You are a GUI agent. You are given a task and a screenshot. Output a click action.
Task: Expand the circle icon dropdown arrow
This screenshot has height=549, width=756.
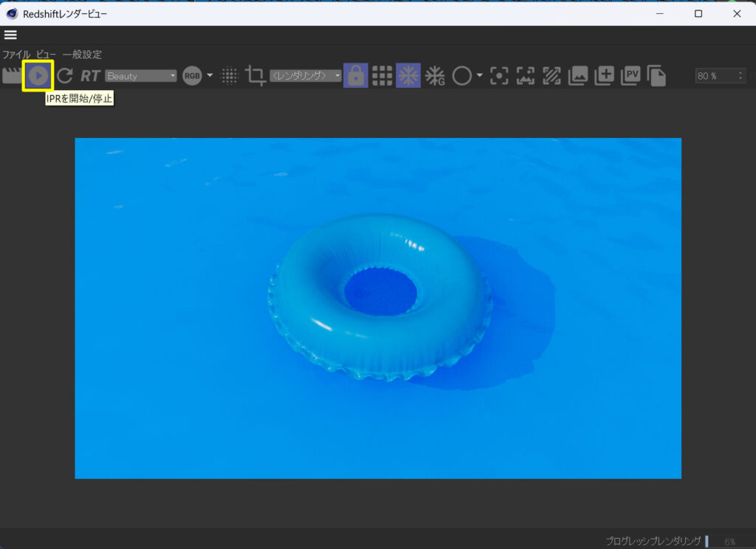click(x=479, y=75)
